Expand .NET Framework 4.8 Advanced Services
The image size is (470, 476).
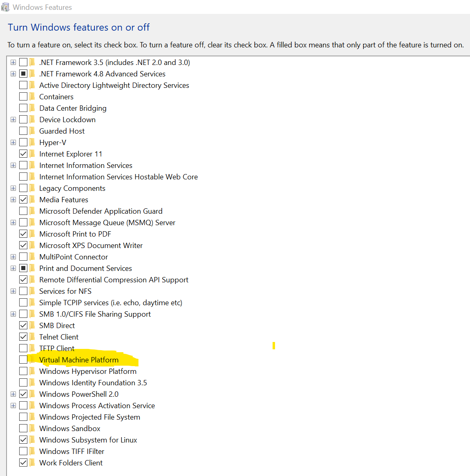(x=13, y=74)
